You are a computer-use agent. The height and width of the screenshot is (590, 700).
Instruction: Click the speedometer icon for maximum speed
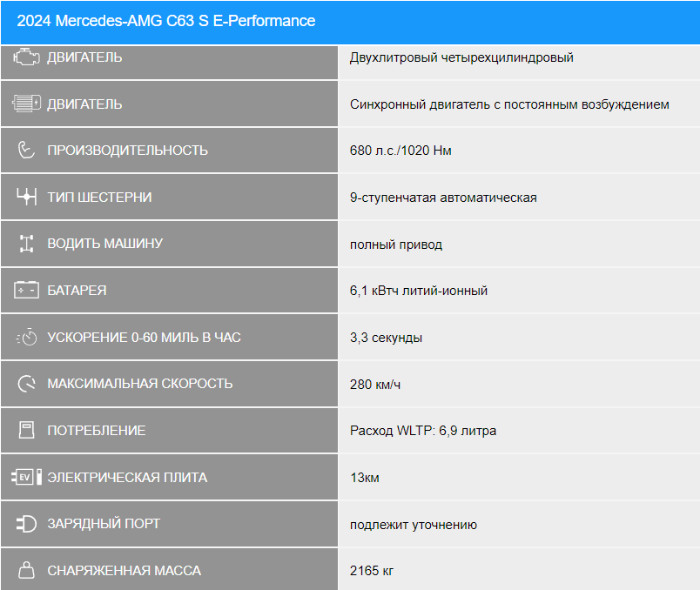pos(26,383)
